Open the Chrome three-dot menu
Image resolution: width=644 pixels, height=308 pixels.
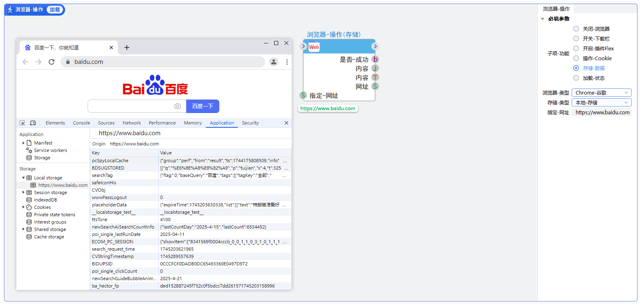point(287,62)
